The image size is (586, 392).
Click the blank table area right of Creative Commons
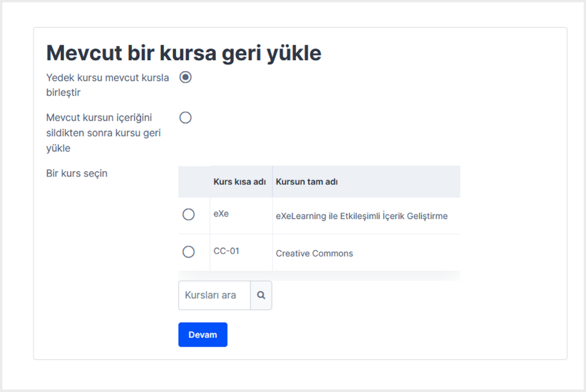406,253
